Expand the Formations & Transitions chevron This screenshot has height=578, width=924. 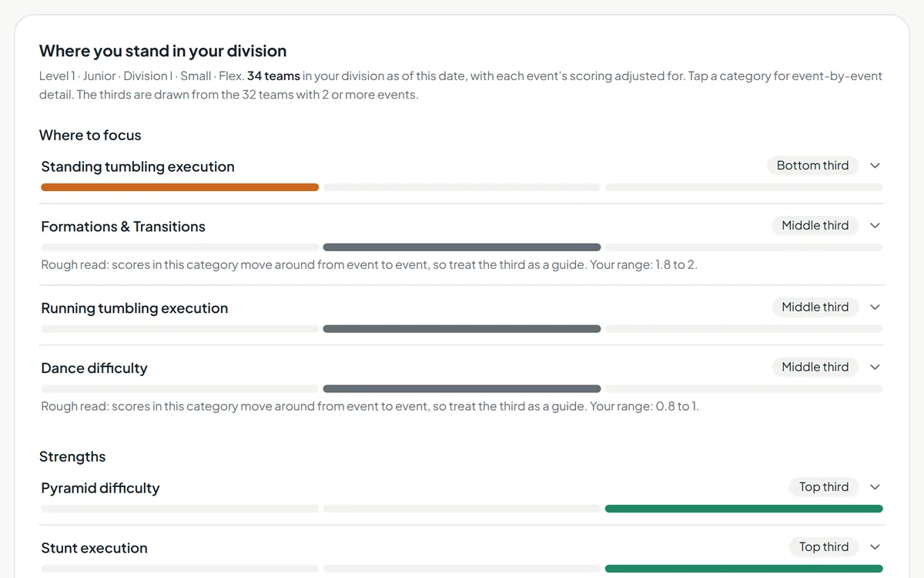[x=875, y=226]
